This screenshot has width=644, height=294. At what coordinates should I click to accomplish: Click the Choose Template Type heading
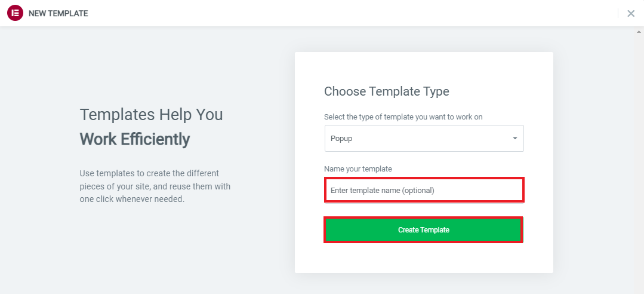(386, 91)
